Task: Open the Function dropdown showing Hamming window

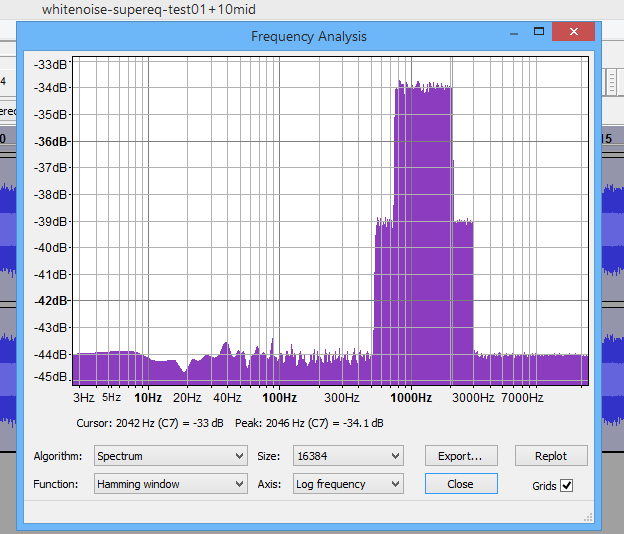Action: click(171, 483)
